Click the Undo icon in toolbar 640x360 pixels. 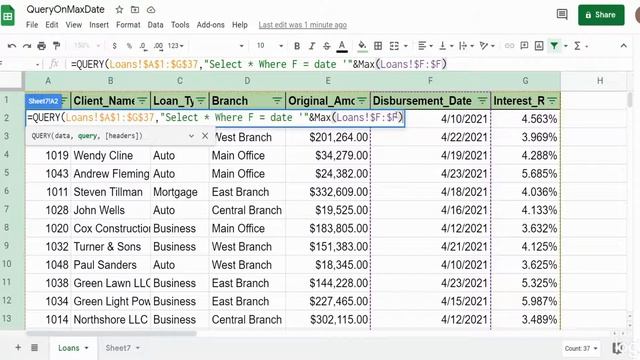[x=12, y=46]
